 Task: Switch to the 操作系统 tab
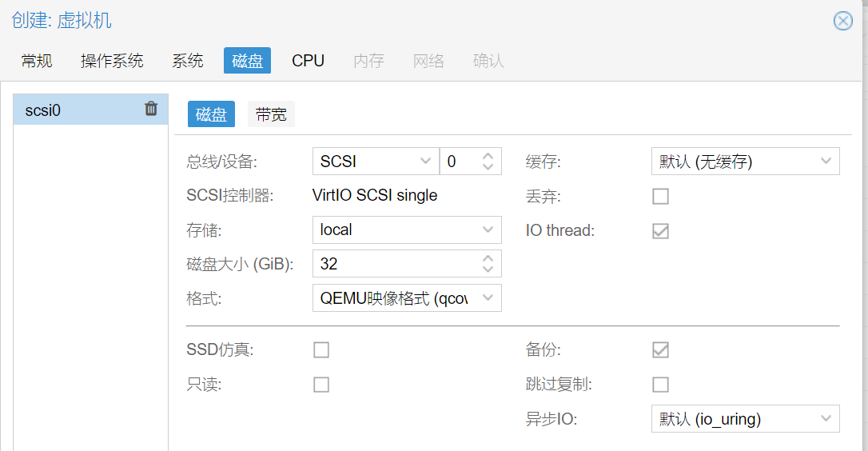coord(112,61)
